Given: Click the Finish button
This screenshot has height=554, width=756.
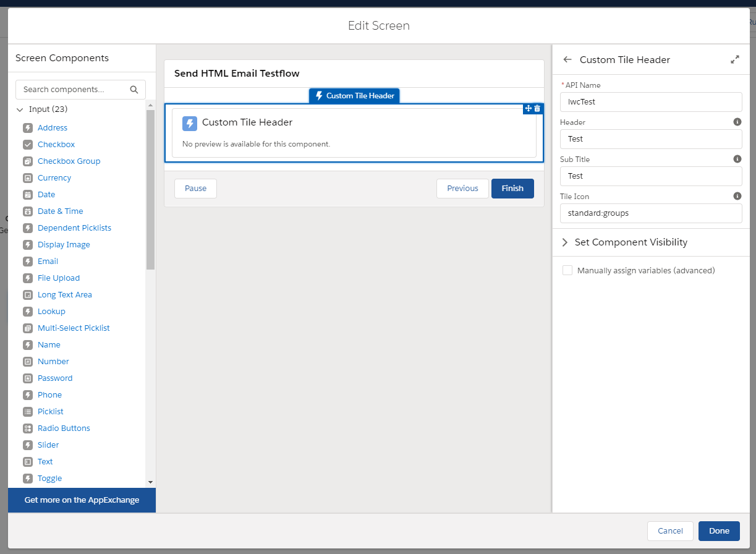Looking at the screenshot, I should (x=512, y=189).
